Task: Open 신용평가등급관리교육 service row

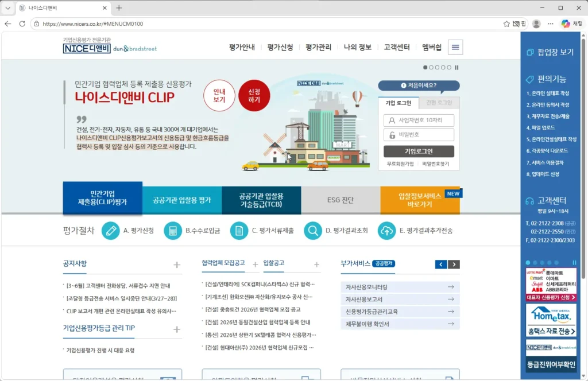Action: click(400, 312)
